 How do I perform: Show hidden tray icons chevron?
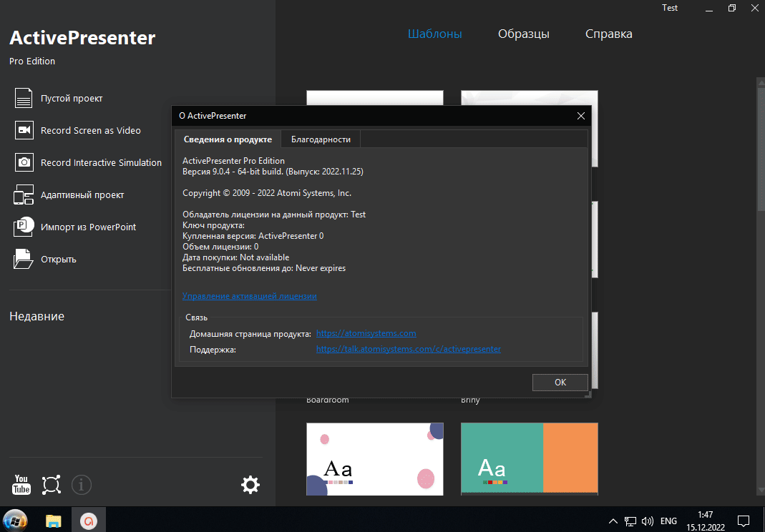click(x=614, y=521)
